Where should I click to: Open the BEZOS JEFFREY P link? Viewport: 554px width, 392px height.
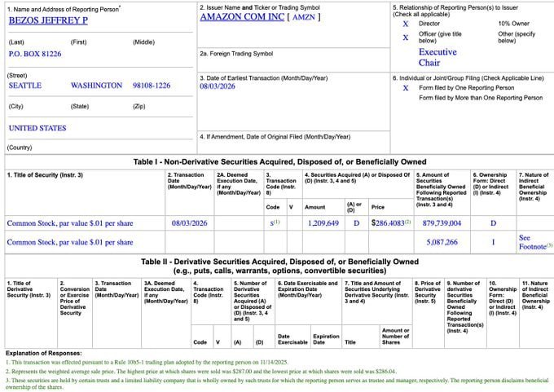48,20
